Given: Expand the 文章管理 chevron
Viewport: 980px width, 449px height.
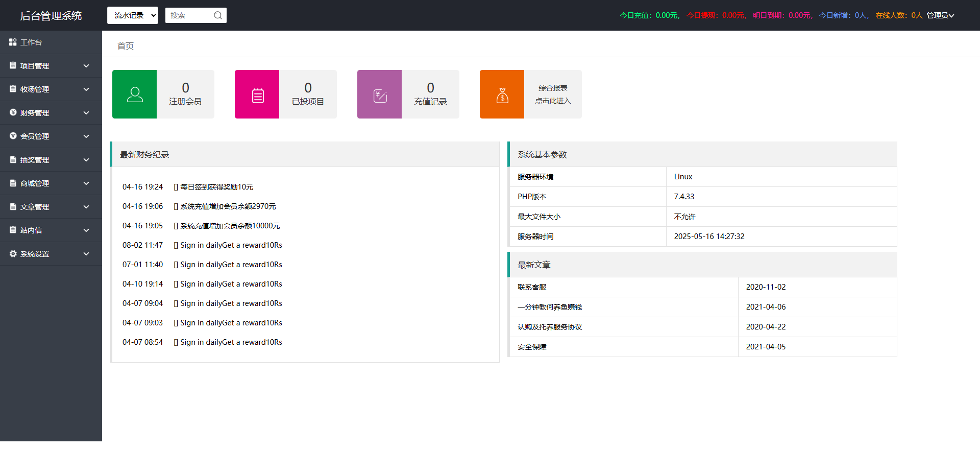Looking at the screenshot, I should pos(86,207).
